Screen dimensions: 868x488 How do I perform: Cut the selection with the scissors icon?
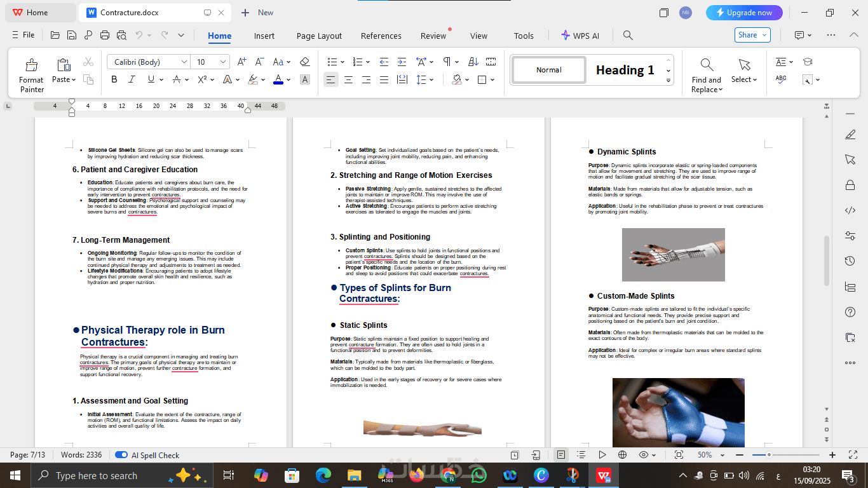point(88,62)
